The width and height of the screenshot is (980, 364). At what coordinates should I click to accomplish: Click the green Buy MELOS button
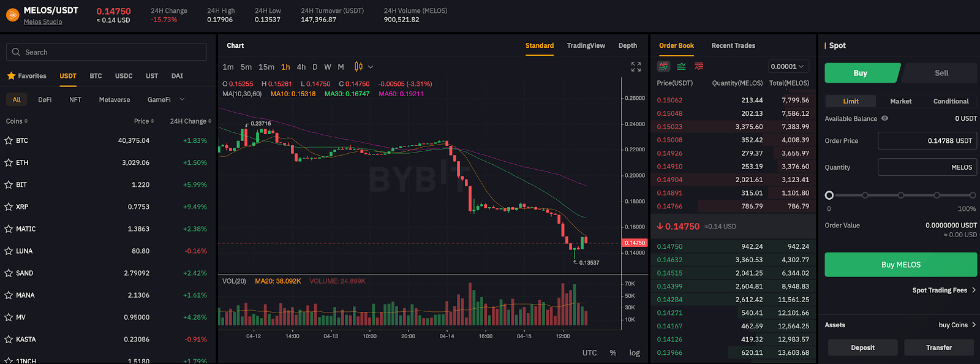point(901,265)
